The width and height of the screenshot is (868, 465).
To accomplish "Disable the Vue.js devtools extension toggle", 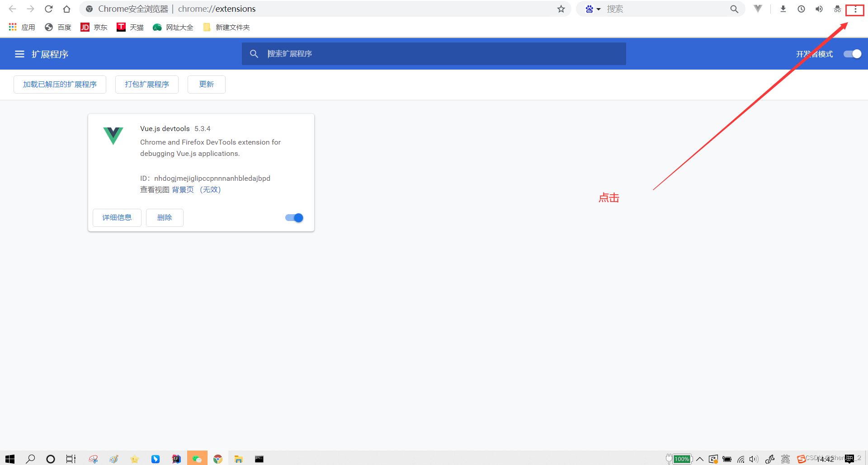I will (x=294, y=218).
